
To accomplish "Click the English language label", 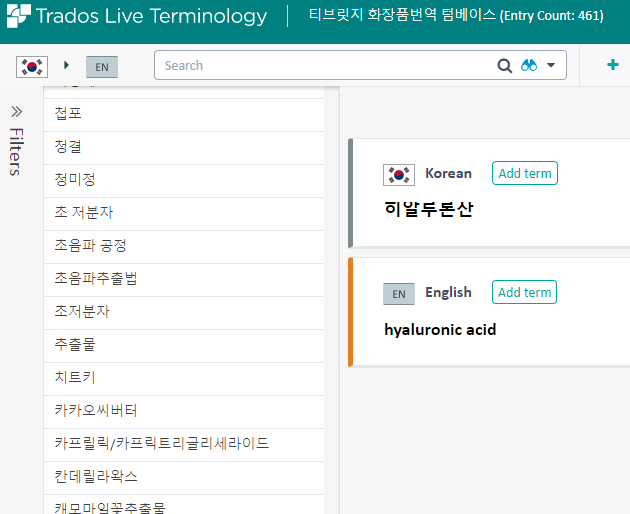I will (x=448, y=292).
